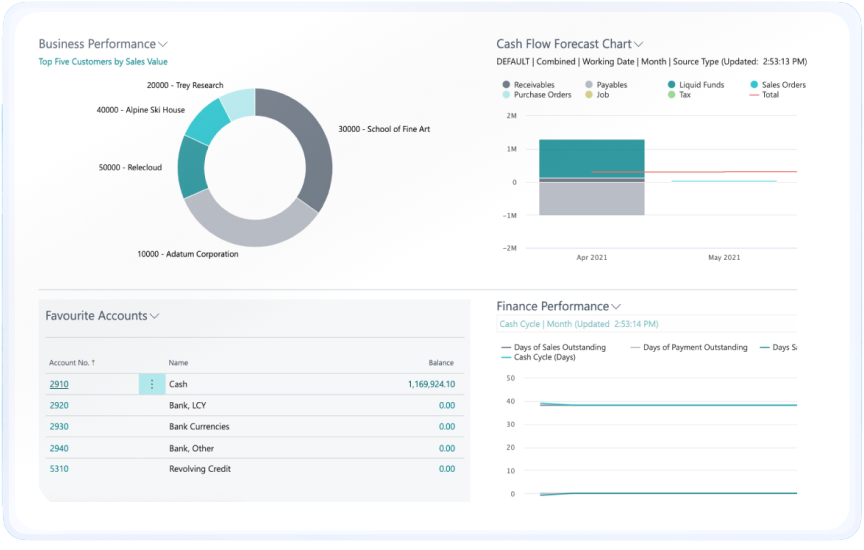Expand the Favourite Accounts chevron menu
This screenshot has height=550, width=864.
pos(154,316)
